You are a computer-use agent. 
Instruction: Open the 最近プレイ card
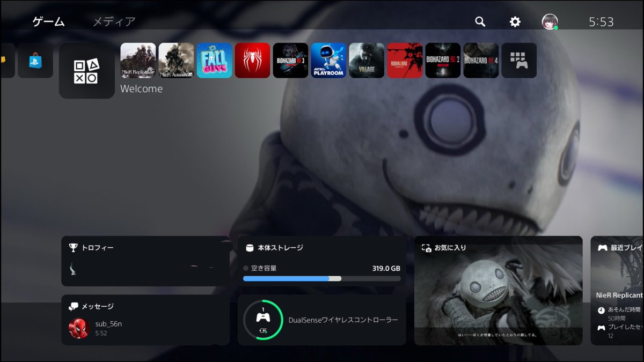click(x=617, y=291)
